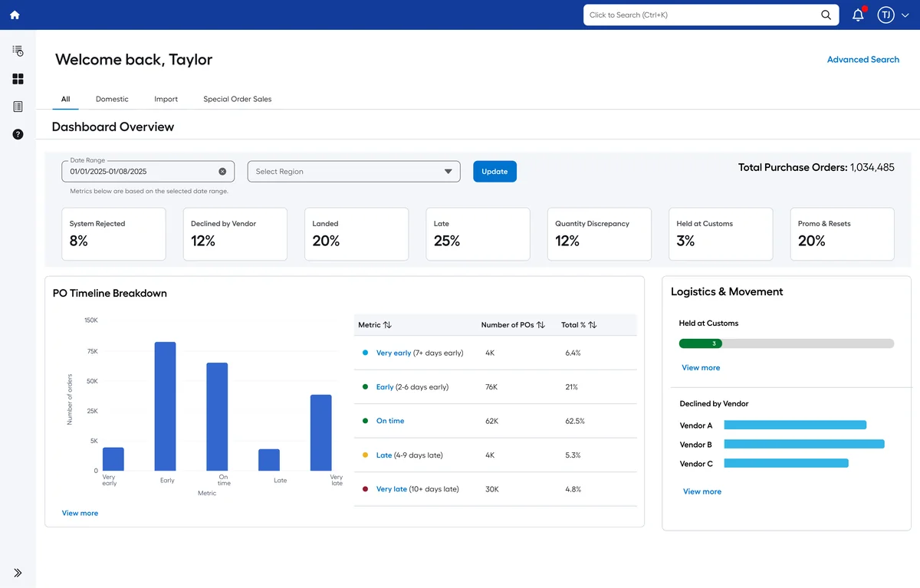Image resolution: width=920 pixels, height=588 pixels.
Task: Click the 76K value in Early row
Action: coord(491,387)
